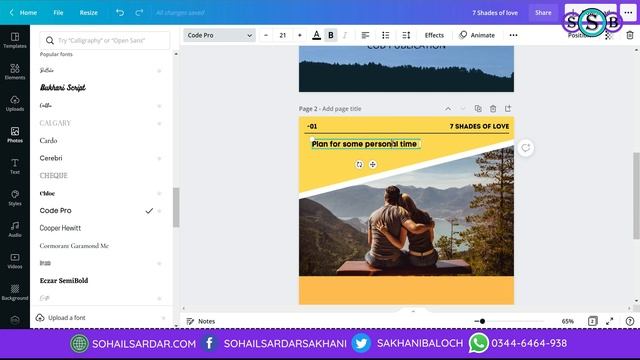Viewport: 640px width, 360px height.
Task: Increase font size with plus button
Action: (300, 35)
